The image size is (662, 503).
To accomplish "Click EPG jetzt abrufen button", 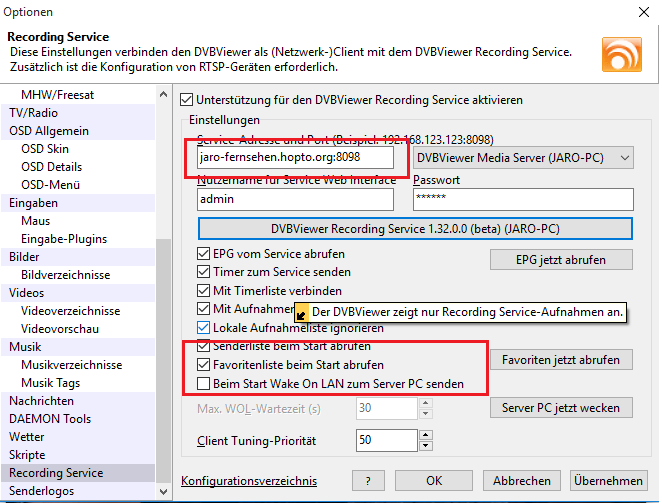I will tap(561, 259).
